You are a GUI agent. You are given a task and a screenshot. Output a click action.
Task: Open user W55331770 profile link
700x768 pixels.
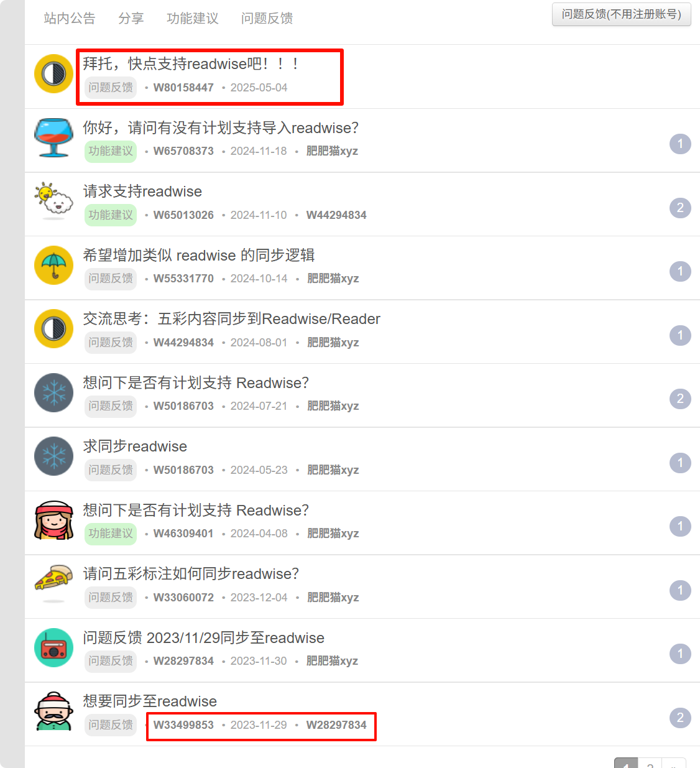(183, 279)
